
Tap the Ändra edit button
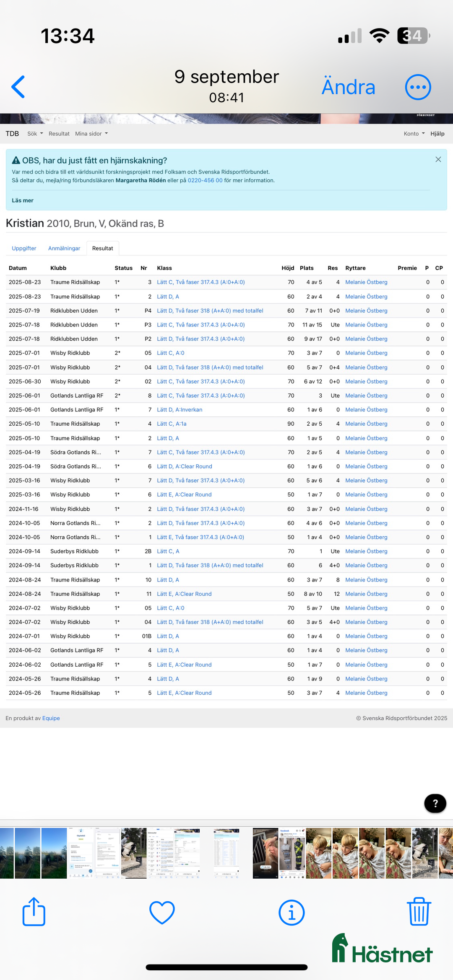coord(348,87)
